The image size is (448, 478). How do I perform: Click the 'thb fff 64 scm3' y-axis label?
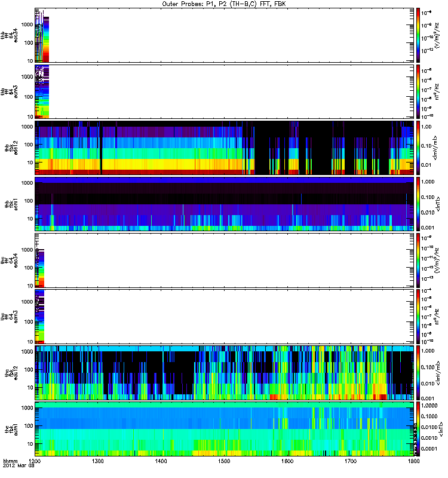pyautogui.click(x=10, y=93)
